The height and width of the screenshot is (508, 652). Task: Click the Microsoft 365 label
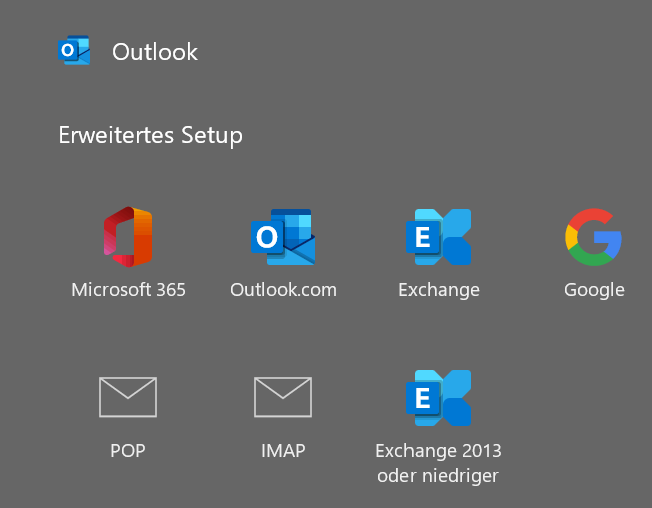tap(128, 290)
